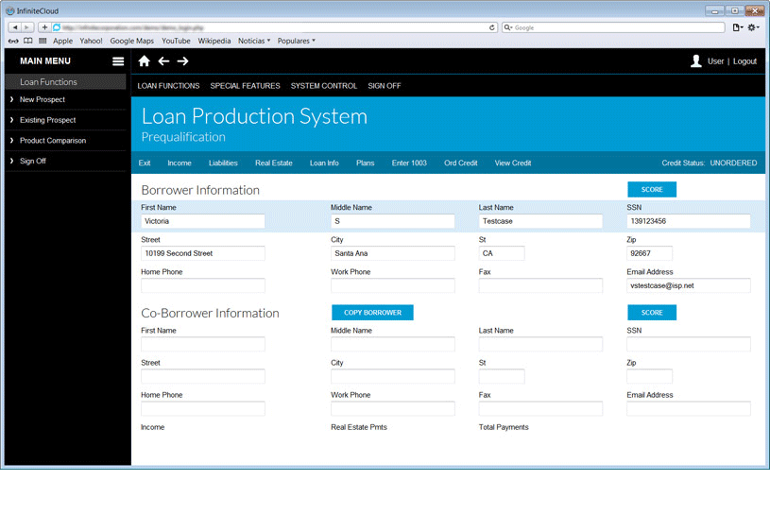Click the browser add bookmark plus button
Viewport: 770px width, 532px height.
pyautogui.click(x=44, y=27)
